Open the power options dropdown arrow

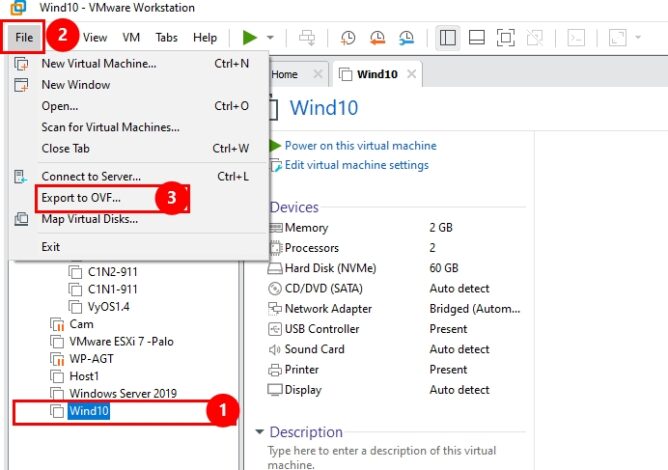[270, 37]
